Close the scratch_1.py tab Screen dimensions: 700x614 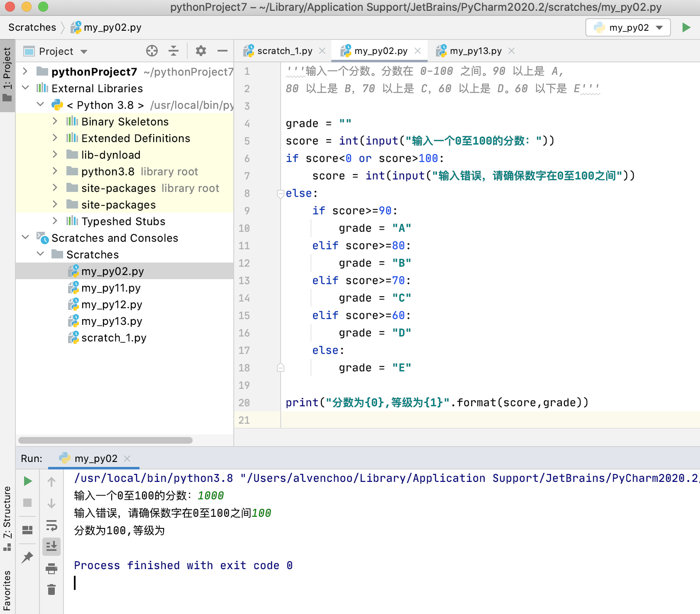click(322, 51)
